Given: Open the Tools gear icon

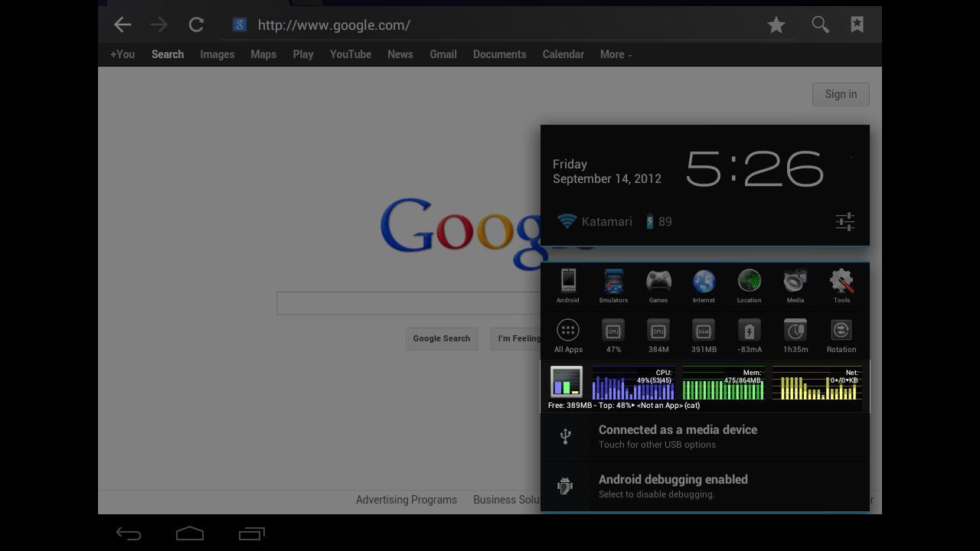Looking at the screenshot, I should (x=841, y=282).
